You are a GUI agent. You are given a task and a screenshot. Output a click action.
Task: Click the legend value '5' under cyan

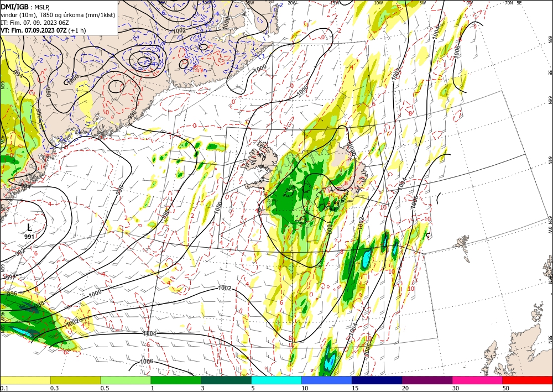tap(253, 388)
